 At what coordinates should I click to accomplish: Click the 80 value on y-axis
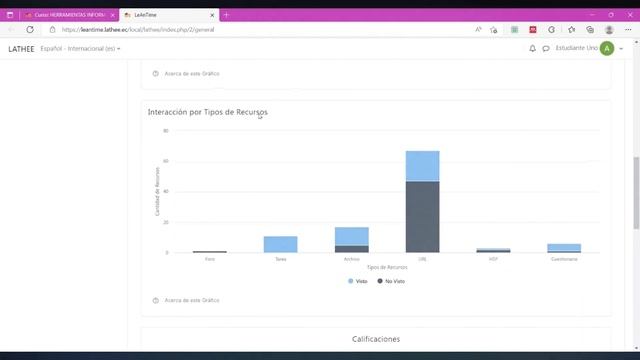coord(165,131)
